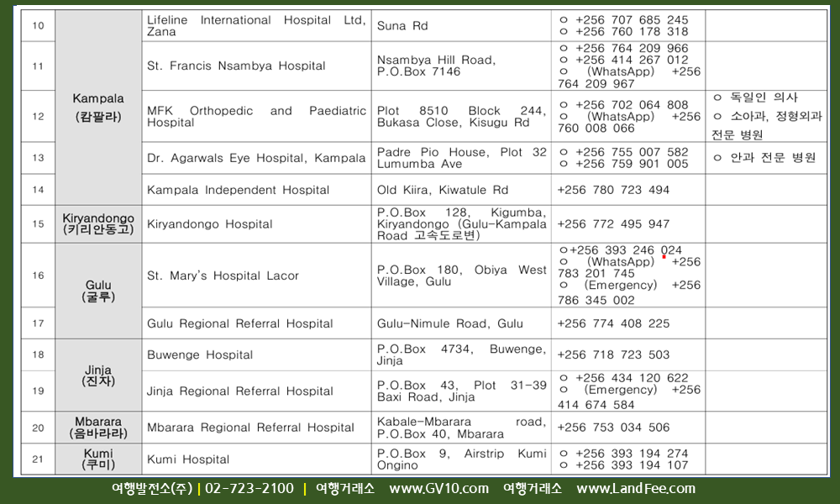Viewport: 840px width, 504px height.
Task: Click the 안과 전문 병원 note cell
Action: click(x=765, y=158)
